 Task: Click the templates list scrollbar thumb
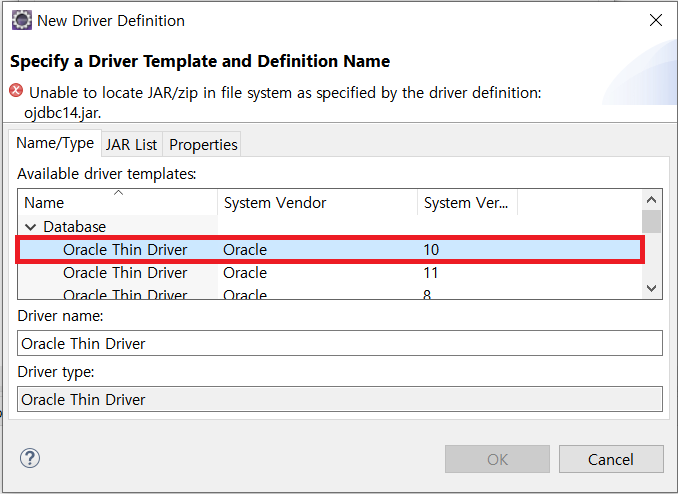(x=652, y=221)
